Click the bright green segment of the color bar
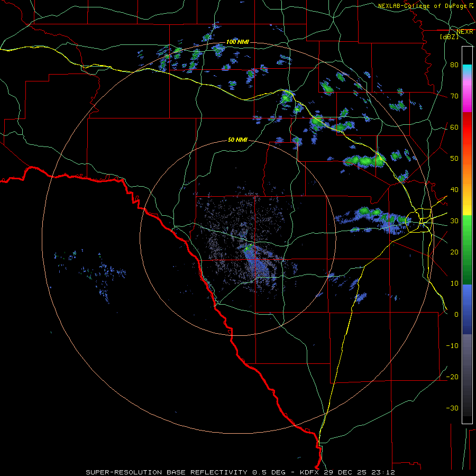The image size is (476, 476). 467,227
